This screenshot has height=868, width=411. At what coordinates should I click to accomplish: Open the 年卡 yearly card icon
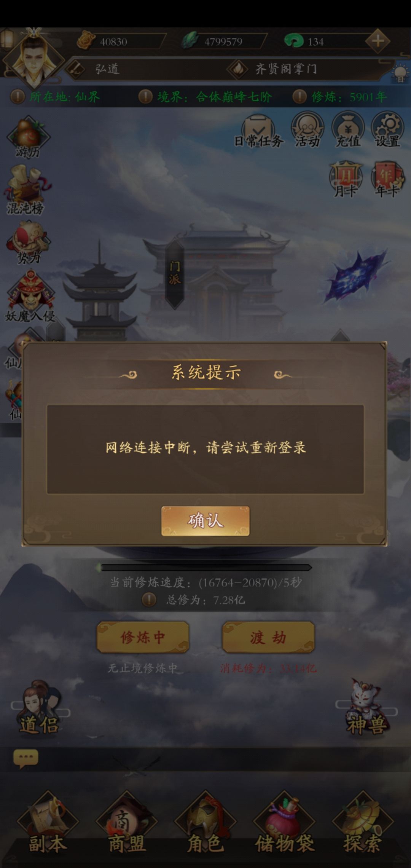coord(387,179)
